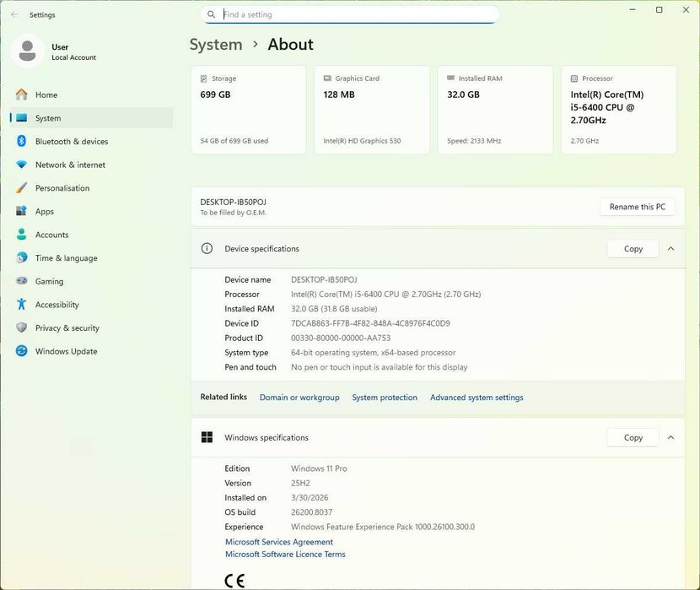
Task: Select the Accessibility figure icon
Action: point(21,305)
